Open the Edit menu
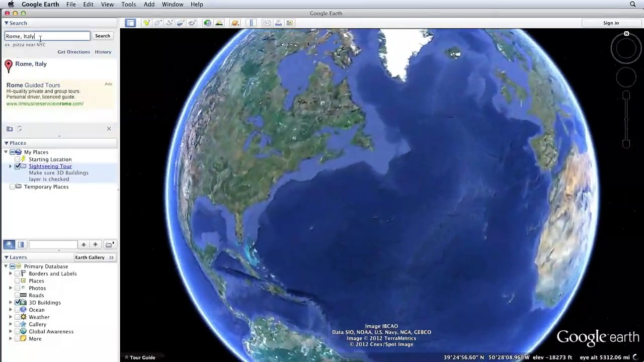The width and height of the screenshot is (644, 362). click(x=88, y=5)
